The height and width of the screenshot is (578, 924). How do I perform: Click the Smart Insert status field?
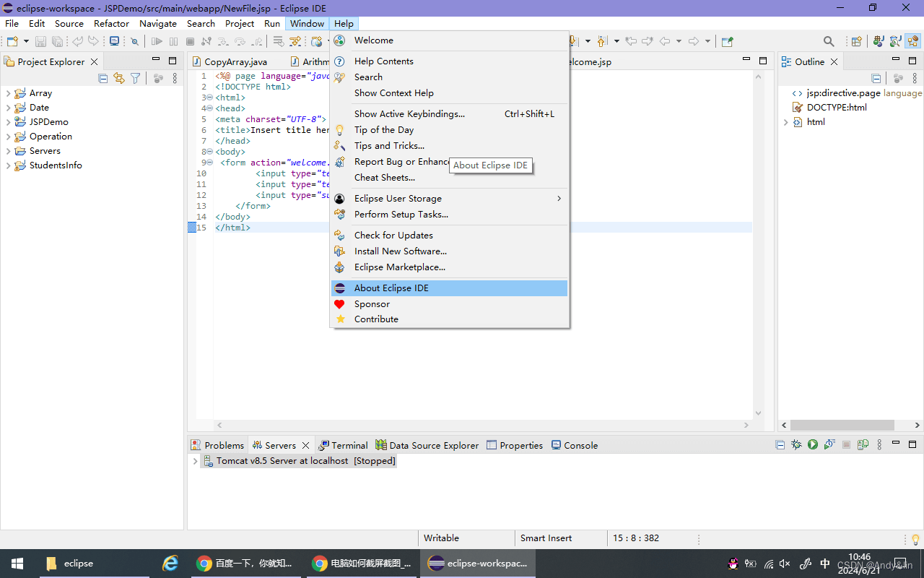coord(560,538)
